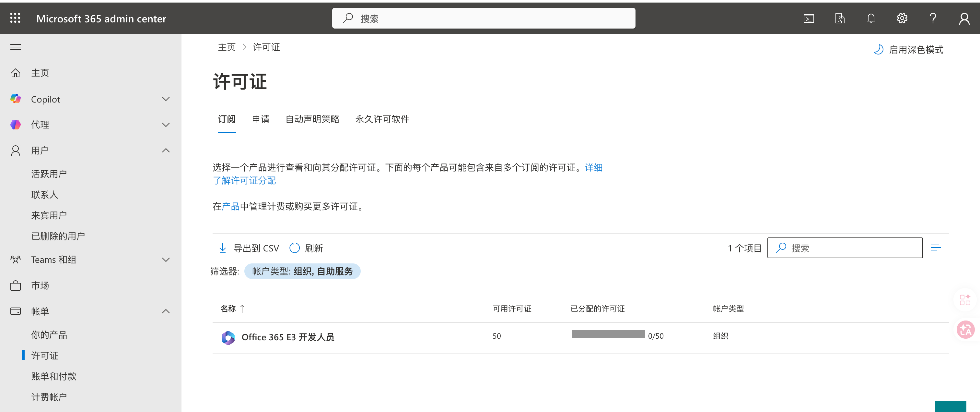This screenshot has width=980, height=412.
Task: Open Office 365 E3 开发人员 product
Action: click(288, 337)
